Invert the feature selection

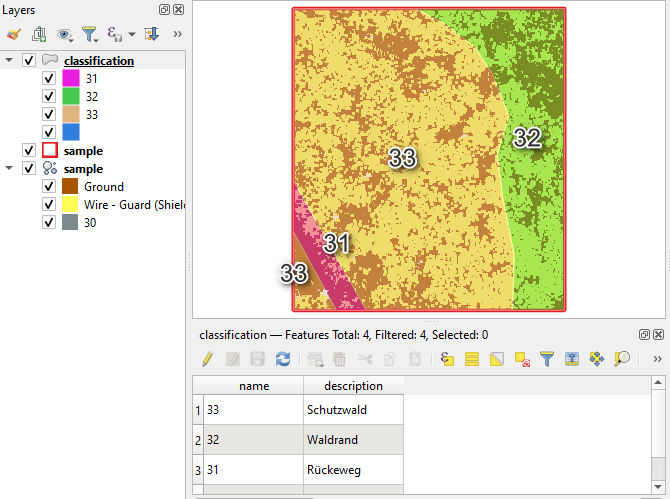click(497, 358)
